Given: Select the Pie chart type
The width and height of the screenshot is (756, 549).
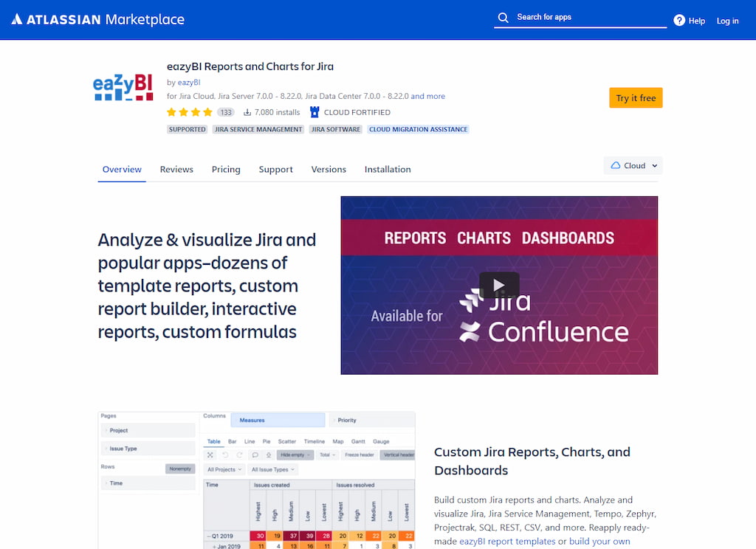Looking at the screenshot, I should [266, 441].
